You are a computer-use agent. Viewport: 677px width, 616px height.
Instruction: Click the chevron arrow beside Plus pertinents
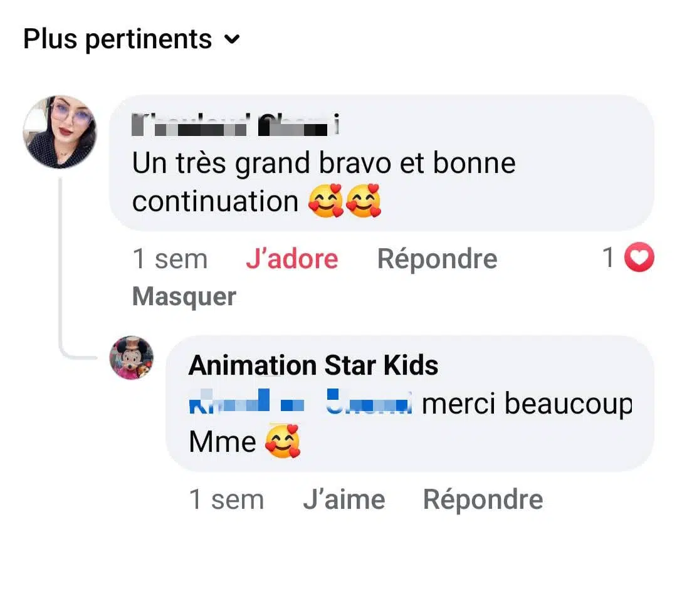click(x=232, y=40)
